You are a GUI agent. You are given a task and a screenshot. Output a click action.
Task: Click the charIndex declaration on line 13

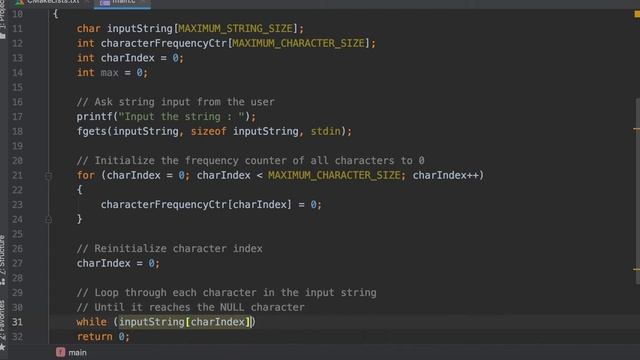click(127, 58)
